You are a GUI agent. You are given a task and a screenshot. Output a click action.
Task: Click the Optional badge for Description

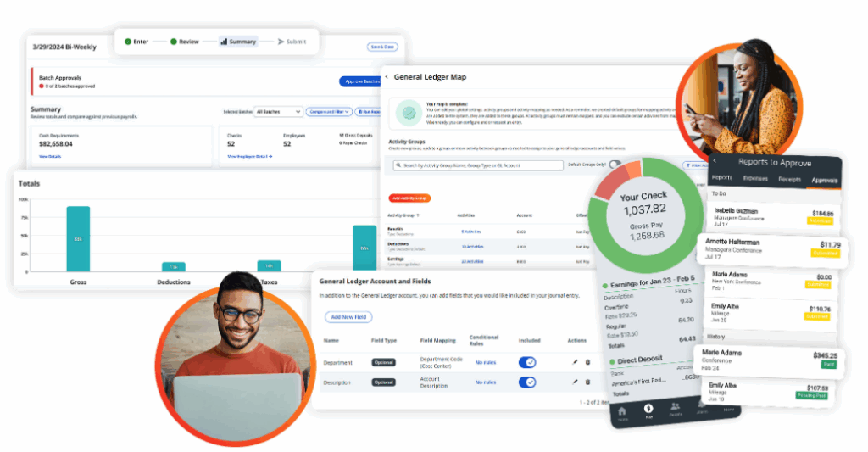pyautogui.click(x=384, y=382)
